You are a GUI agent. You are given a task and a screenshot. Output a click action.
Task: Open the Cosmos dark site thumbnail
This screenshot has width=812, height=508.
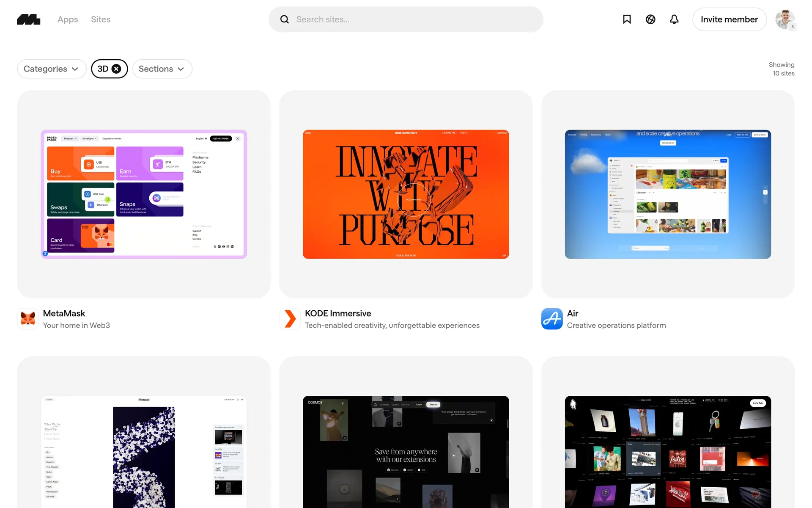click(x=406, y=451)
